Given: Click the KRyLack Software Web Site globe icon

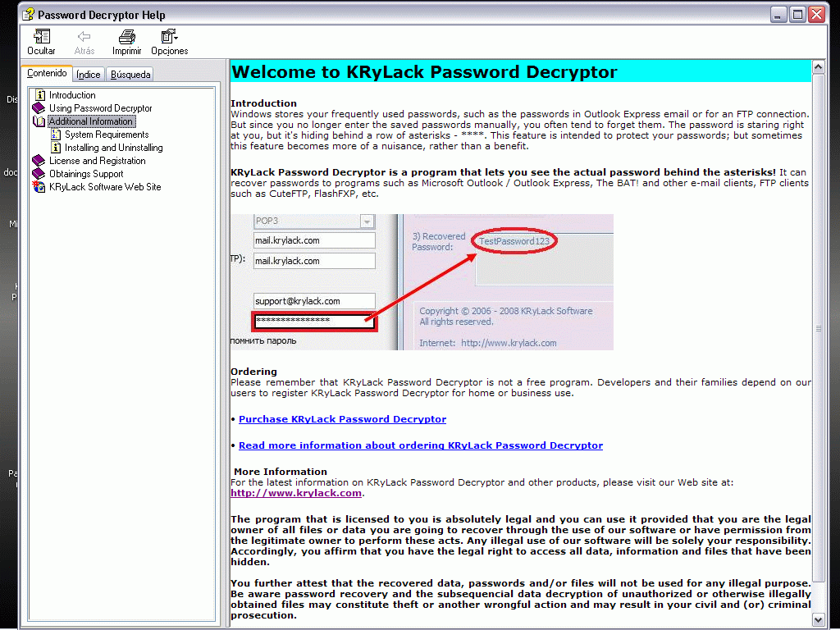Looking at the screenshot, I should (x=39, y=186).
